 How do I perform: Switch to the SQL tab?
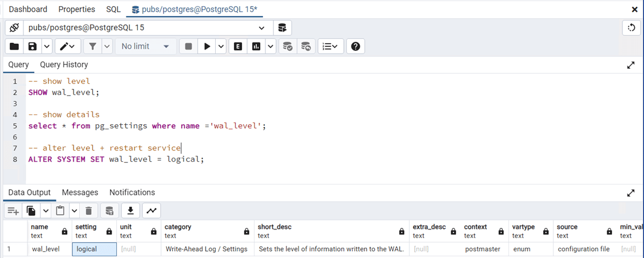coord(113,9)
